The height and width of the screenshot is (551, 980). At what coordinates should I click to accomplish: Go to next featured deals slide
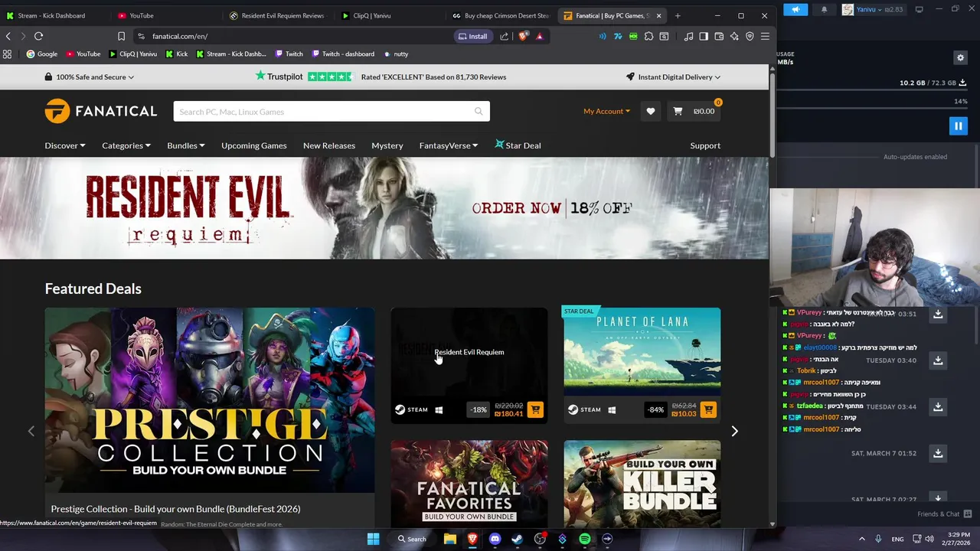(x=734, y=431)
